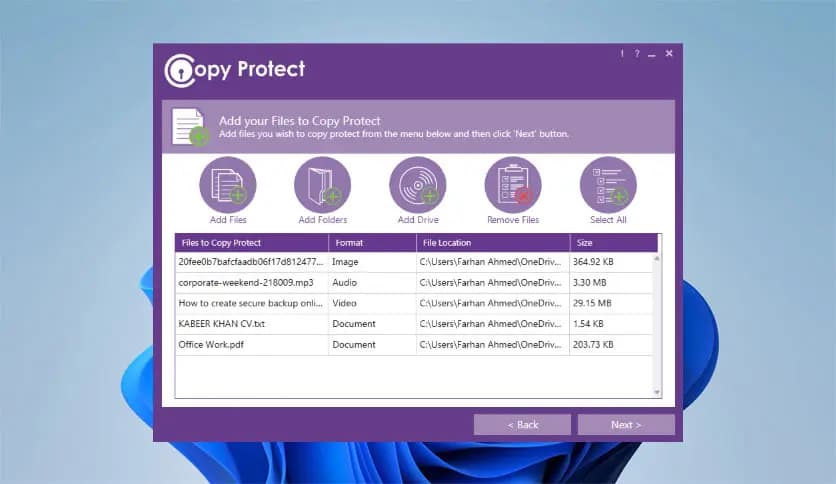This screenshot has height=484, width=836.
Task: Click the Audio format cell
Action: pos(372,283)
